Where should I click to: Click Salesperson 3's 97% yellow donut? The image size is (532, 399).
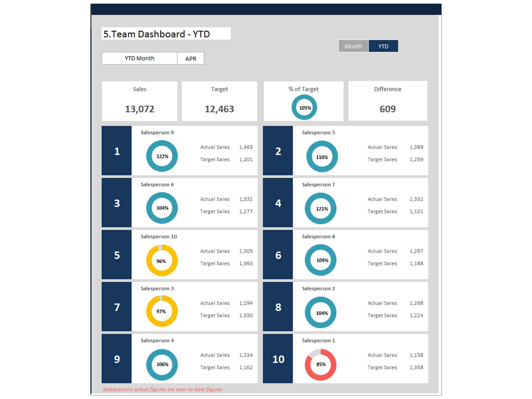pos(162,311)
